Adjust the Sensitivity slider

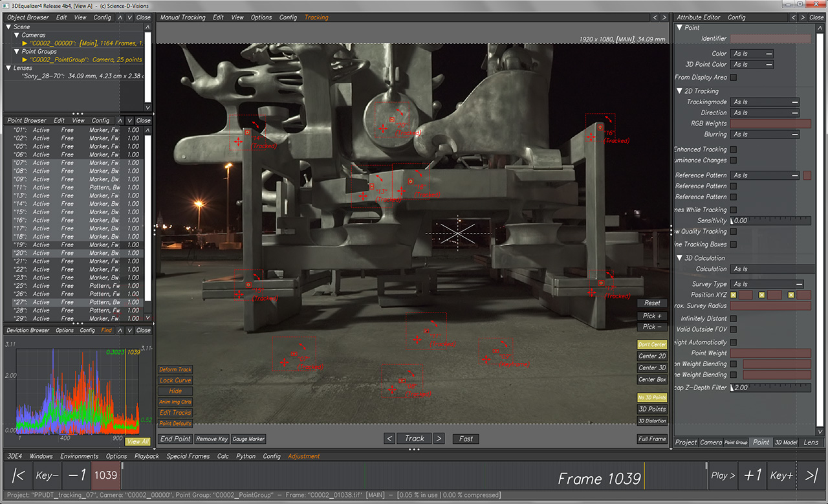click(x=770, y=221)
